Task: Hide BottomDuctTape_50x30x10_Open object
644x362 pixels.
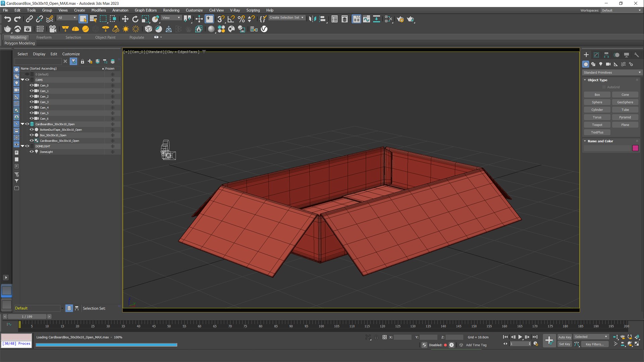Action: click(32, 130)
